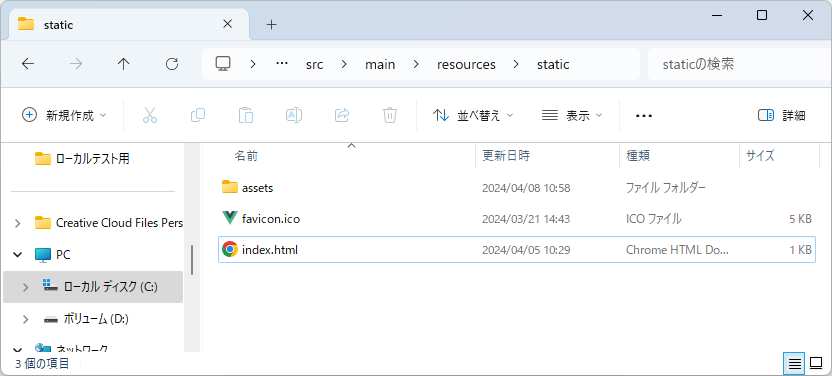Image resolution: width=832 pixels, height=376 pixels.
Task: Navigate to src in breadcrumb
Action: (315, 65)
